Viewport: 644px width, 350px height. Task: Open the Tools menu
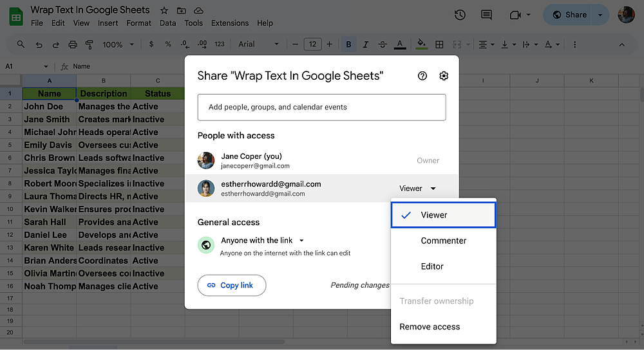193,23
